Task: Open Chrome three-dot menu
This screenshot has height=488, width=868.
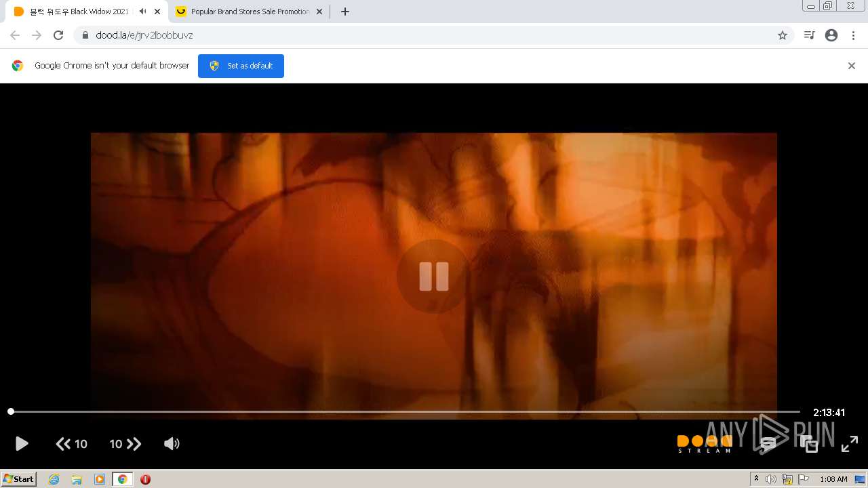Action: tap(853, 35)
